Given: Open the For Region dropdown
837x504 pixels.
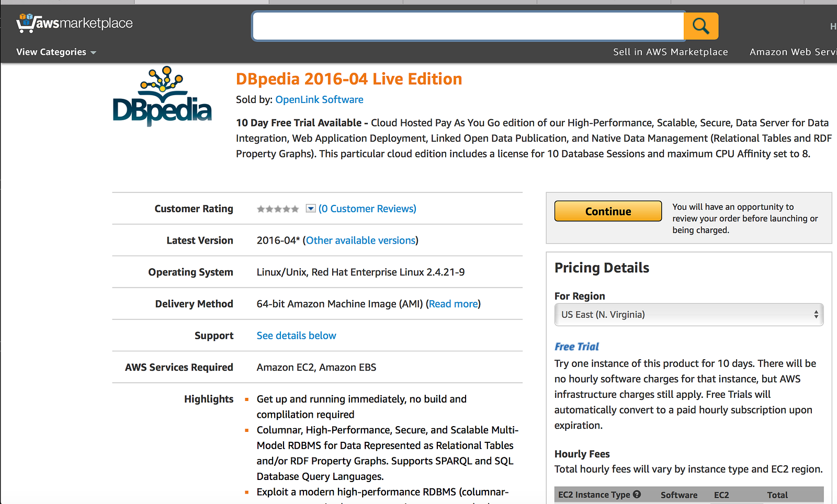Looking at the screenshot, I should (x=689, y=315).
